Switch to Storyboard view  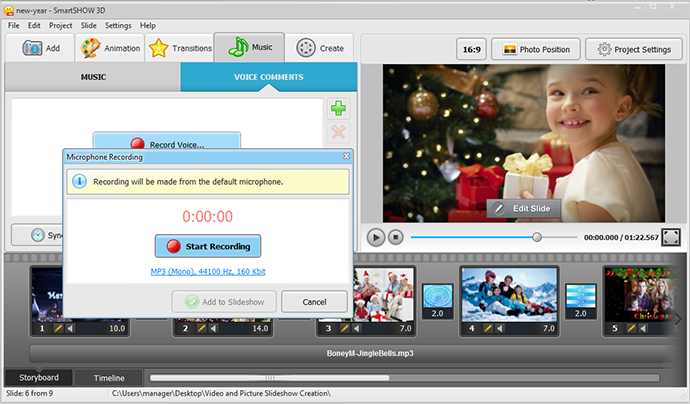pyautogui.click(x=39, y=378)
